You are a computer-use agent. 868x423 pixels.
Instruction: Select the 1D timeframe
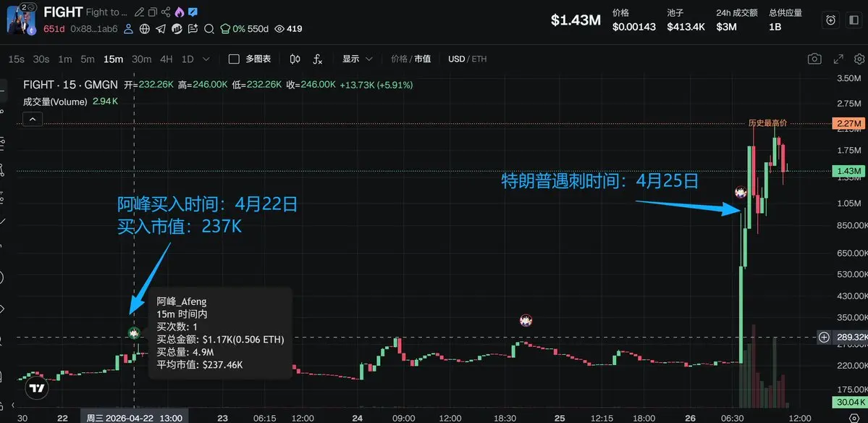point(187,59)
